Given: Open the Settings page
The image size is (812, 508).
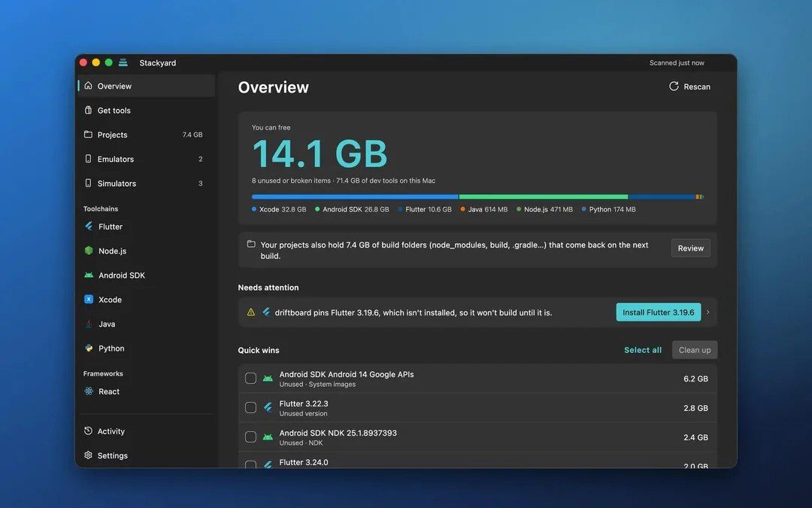Looking at the screenshot, I should coord(146,455).
